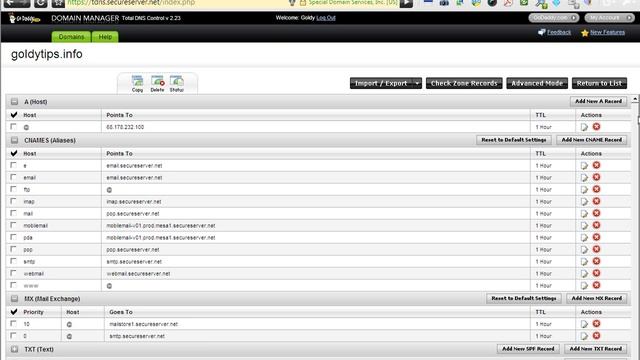Open the Help tab
Screen dimensions: 640x360
(x=105, y=37)
